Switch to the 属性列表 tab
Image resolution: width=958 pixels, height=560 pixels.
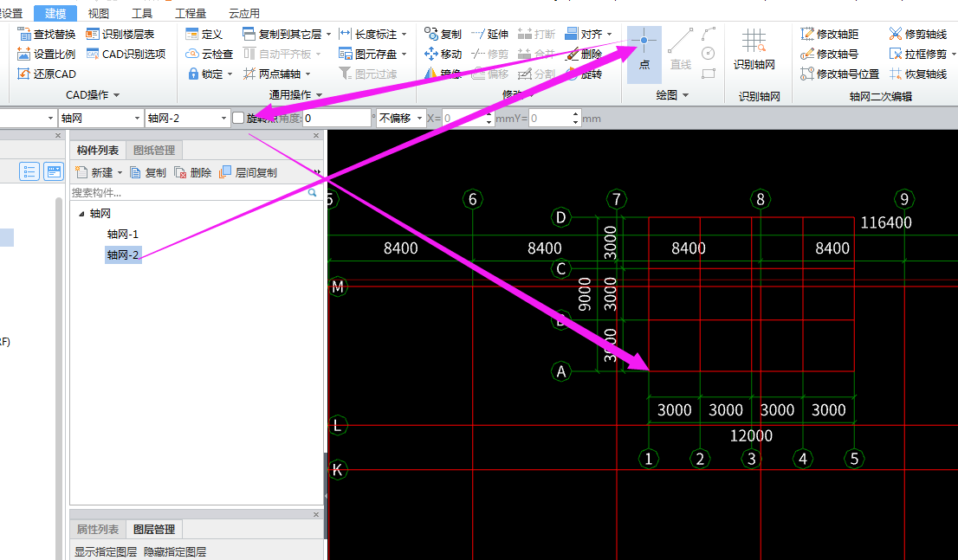tap(98, 530)
